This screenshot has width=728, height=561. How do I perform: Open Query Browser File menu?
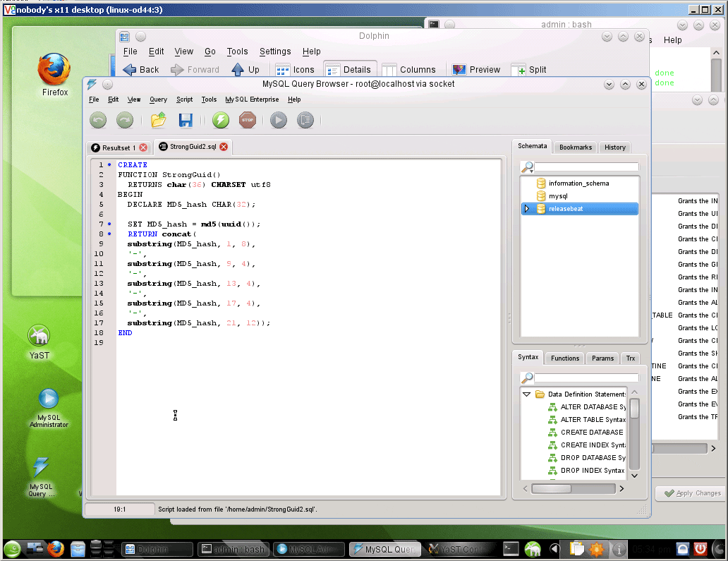(x=94, y=99)
